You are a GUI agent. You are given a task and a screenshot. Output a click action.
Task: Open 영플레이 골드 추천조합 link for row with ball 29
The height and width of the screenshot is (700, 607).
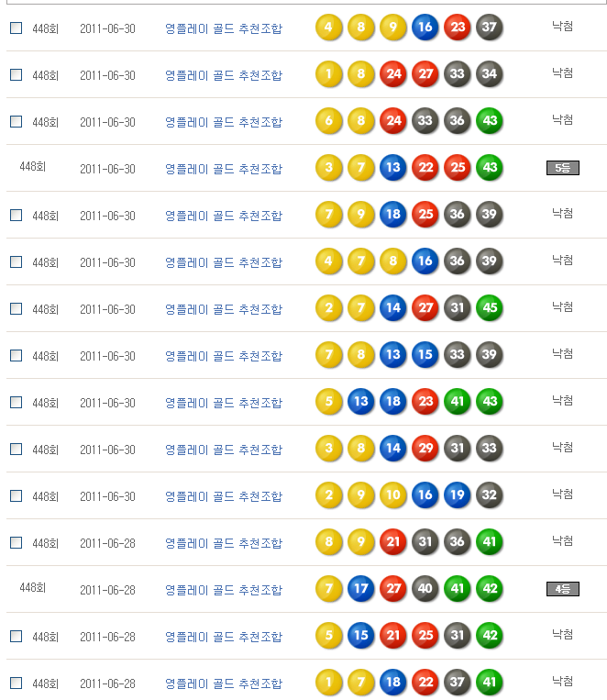[x=224, y=450]
